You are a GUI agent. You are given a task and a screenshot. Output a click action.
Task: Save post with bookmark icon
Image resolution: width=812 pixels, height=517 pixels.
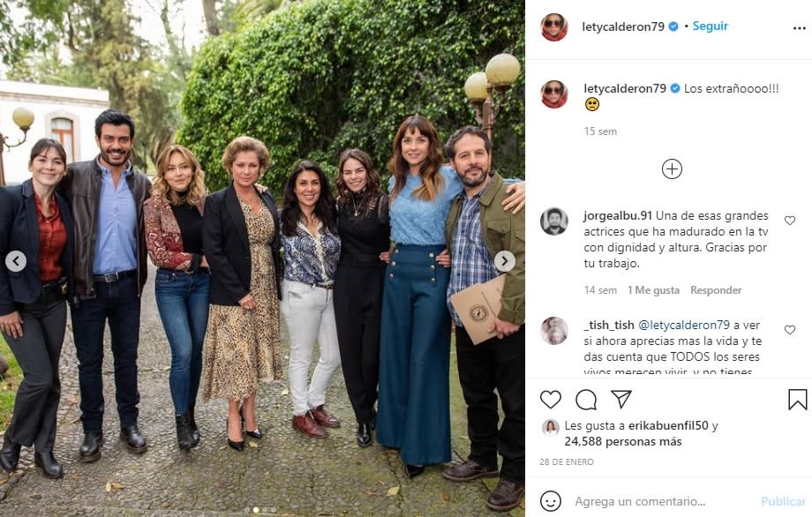click(x=798, y=400)
